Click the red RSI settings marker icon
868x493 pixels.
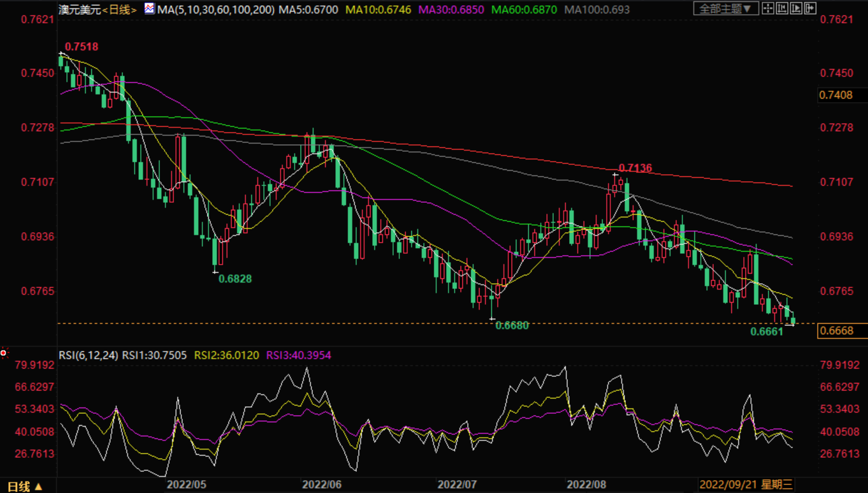[4, 353]
